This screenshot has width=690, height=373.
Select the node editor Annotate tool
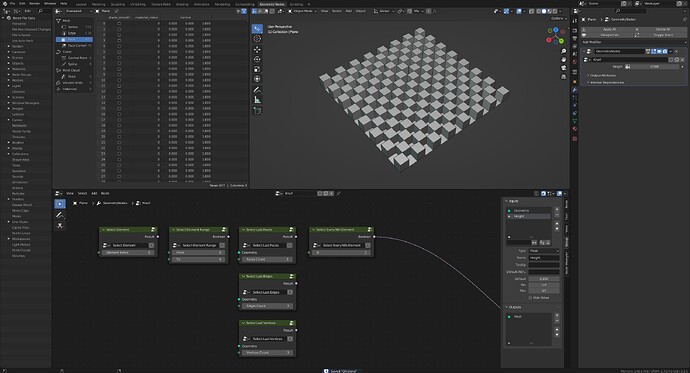click(60, 215)
